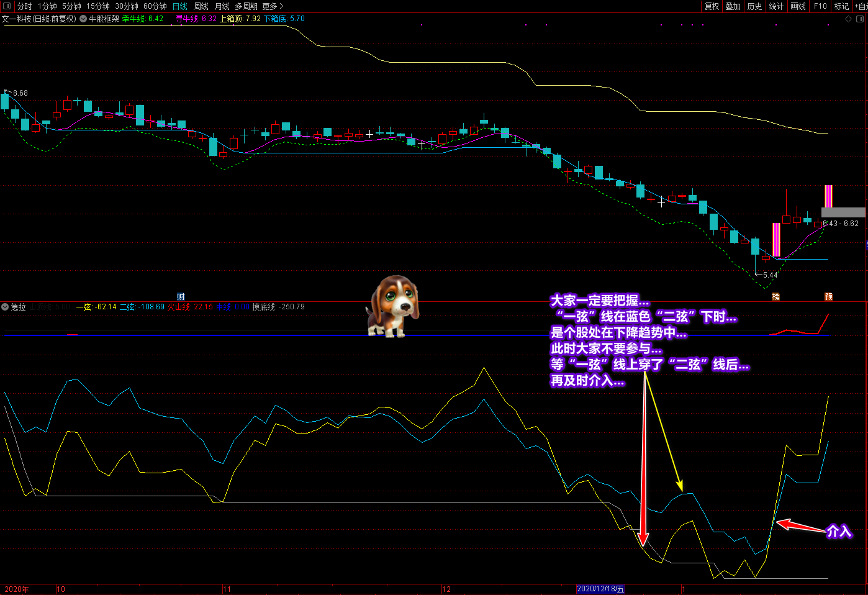Click the beagle dog image
The image size is (868, 595).
(392, 306)
